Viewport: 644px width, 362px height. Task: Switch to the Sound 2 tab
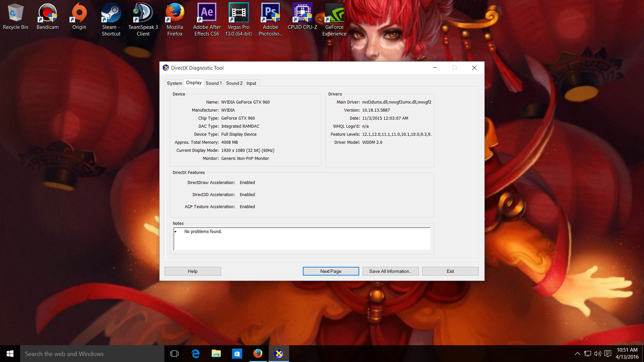tap(234, 83)
